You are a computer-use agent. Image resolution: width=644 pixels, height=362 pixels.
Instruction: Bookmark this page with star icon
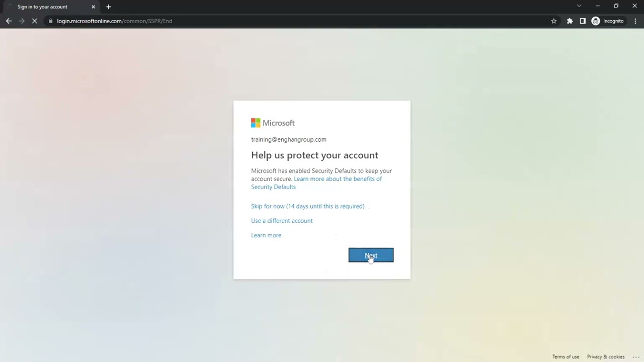click(x=554, y=21)
